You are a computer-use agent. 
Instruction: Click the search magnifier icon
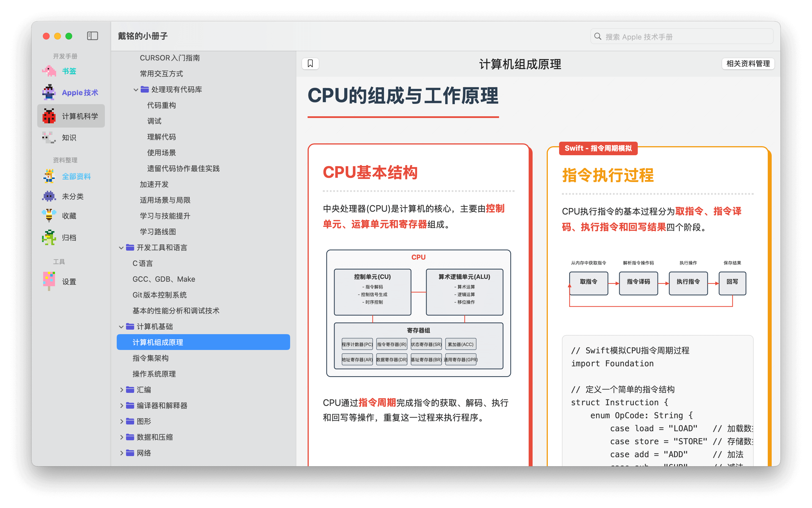598,36
